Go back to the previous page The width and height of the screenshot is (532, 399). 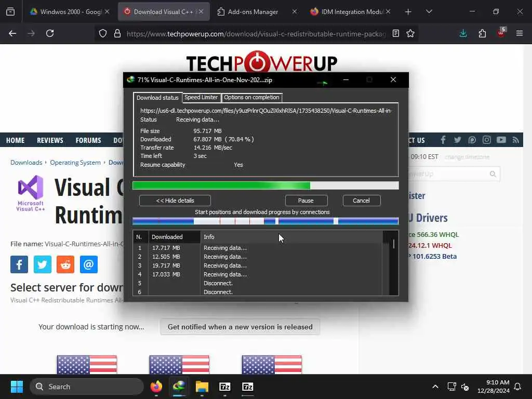tap(12, 33)
